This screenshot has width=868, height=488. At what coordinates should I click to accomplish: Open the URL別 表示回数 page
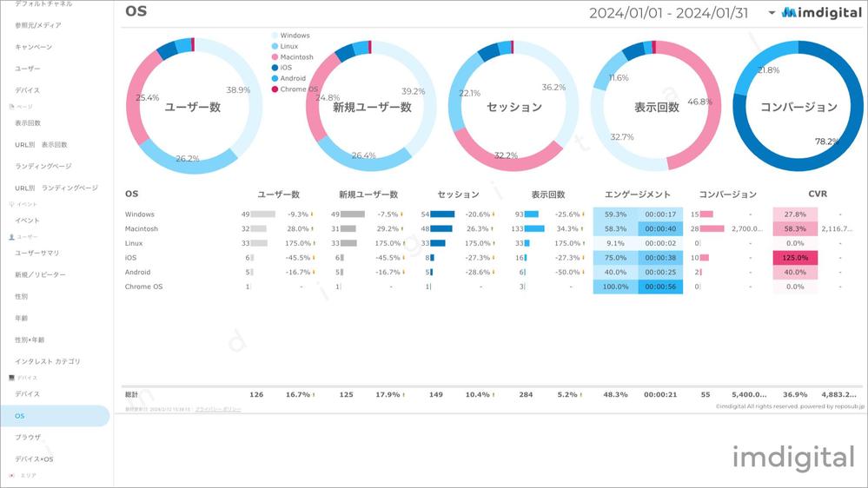tap(41, 145)
